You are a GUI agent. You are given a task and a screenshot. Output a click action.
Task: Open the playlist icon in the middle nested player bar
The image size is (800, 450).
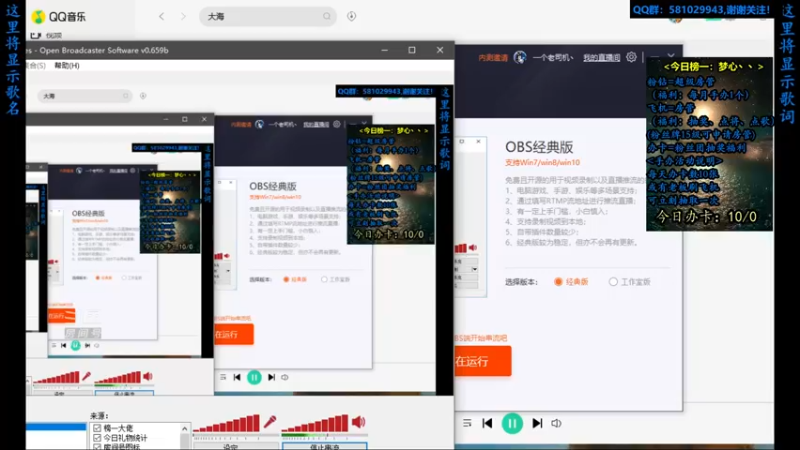(223, 377)
